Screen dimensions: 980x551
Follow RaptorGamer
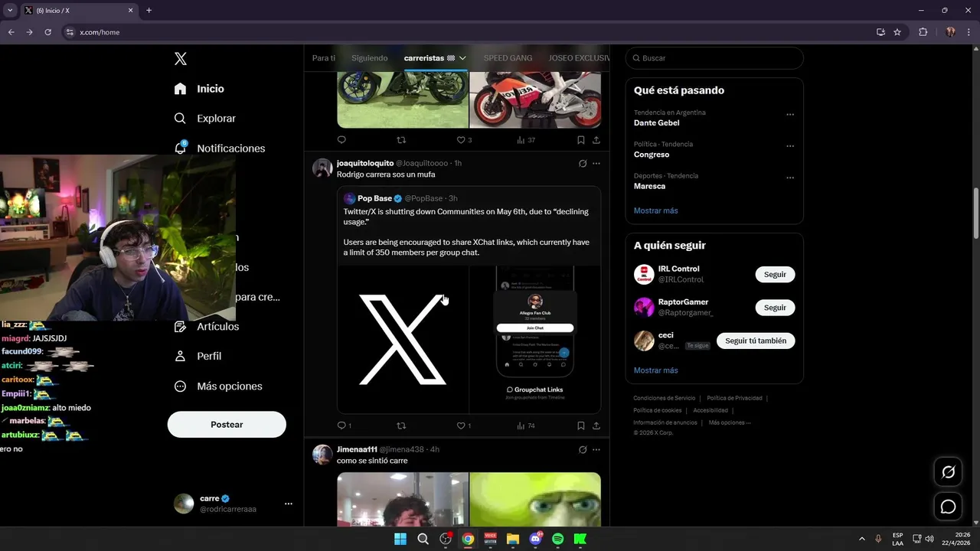pyautogui.click(x=775, y=308)
